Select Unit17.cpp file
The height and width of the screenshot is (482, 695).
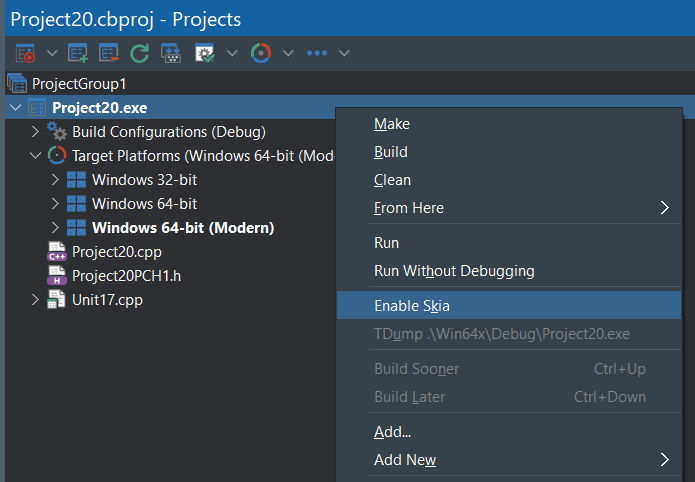107,300
